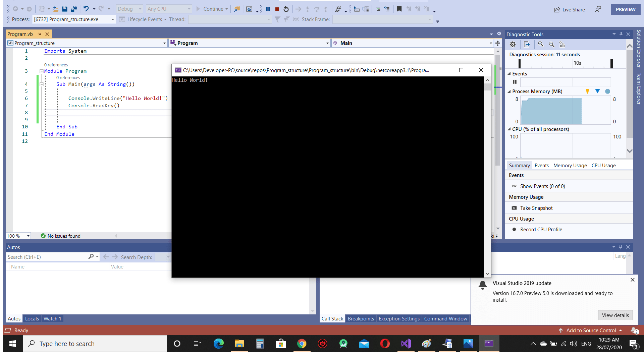
Task: Switch to the Locals tab
Action: pyautogui.click(x=32, y=319)
